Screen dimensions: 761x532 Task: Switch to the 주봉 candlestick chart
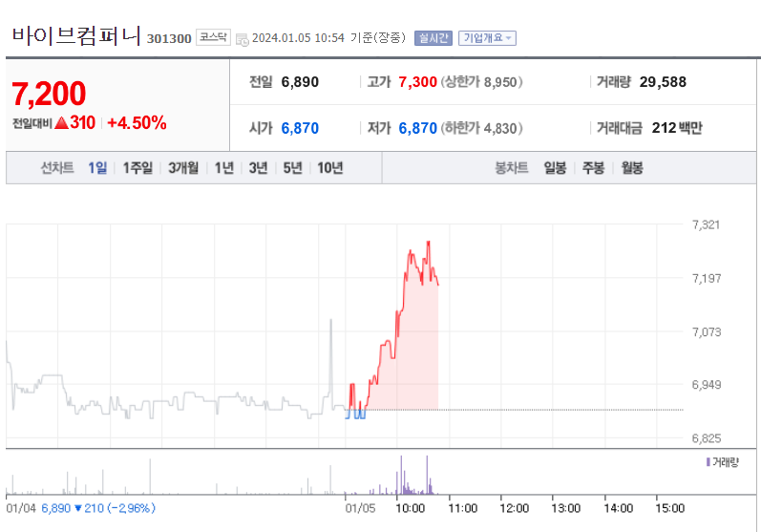(x=593, y=168)
